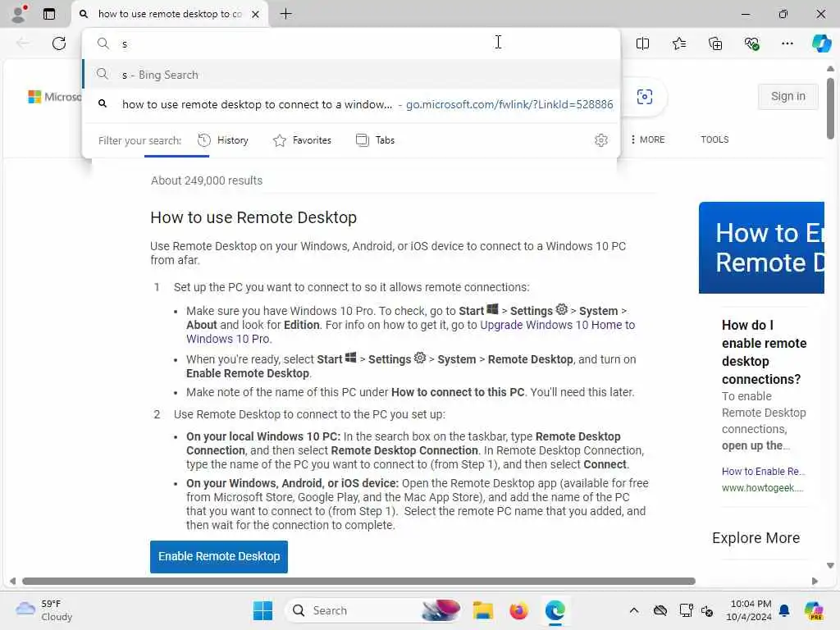This screenshot has width=840, height=630.
Task: Click the scroll down arrow
Action: click(830, 565)
